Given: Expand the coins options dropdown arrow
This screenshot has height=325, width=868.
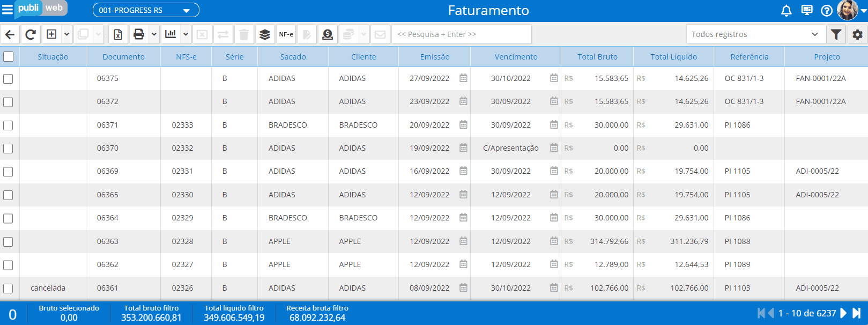Looking at the screenshot, I should pyautogui.click(x=364, y=34).
